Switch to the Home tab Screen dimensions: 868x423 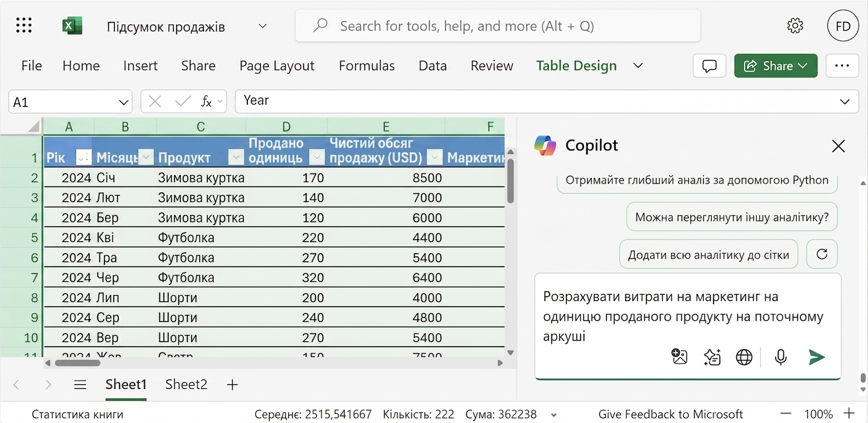81,65
